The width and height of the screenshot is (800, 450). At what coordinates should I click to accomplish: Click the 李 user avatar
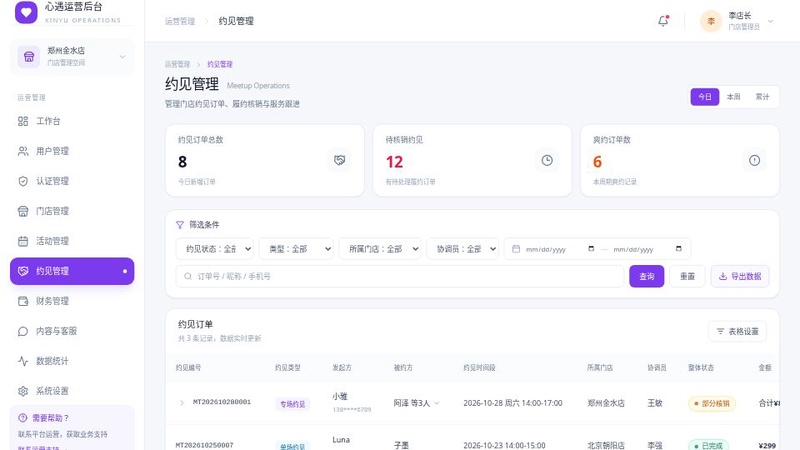coord(711,21)
